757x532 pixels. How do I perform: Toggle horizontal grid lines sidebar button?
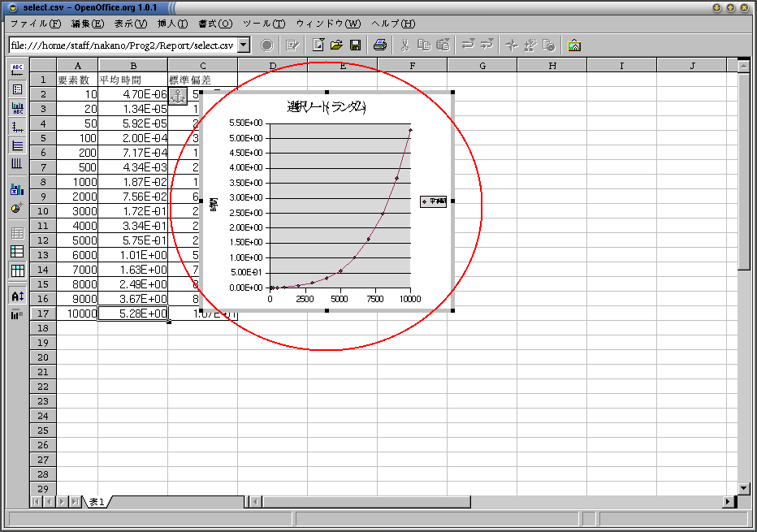tap(17, 145)
